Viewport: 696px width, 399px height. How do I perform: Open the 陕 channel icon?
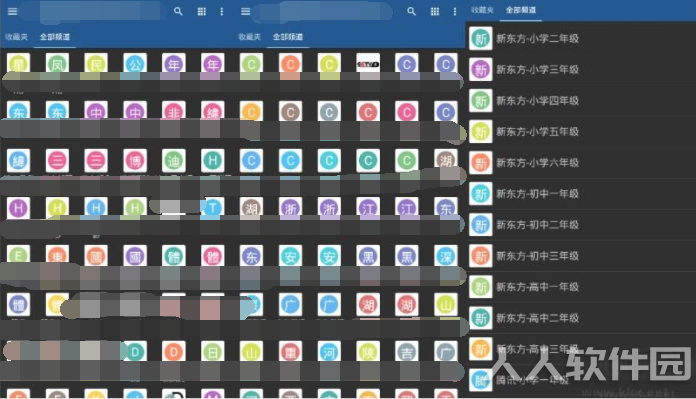tap(368, 352)
